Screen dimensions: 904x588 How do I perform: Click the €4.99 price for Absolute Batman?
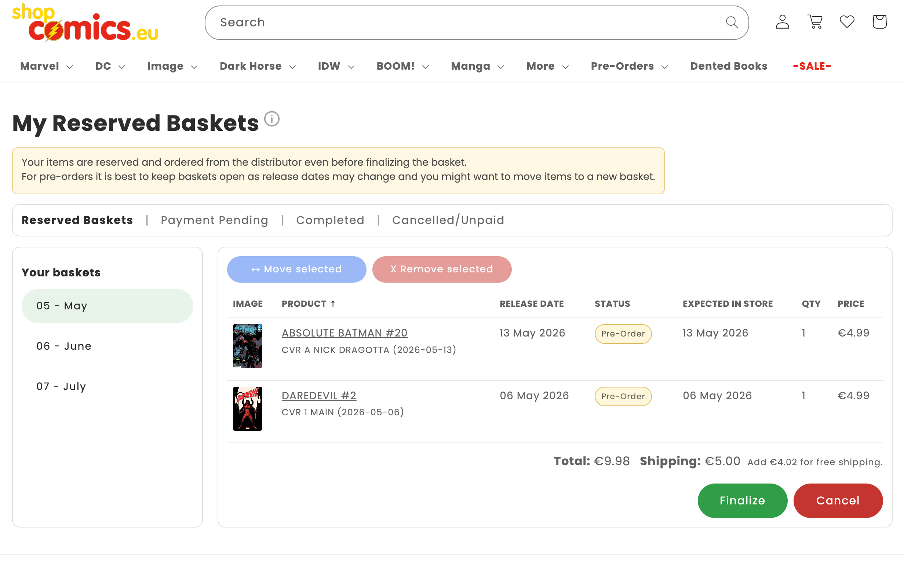[853, 333]
